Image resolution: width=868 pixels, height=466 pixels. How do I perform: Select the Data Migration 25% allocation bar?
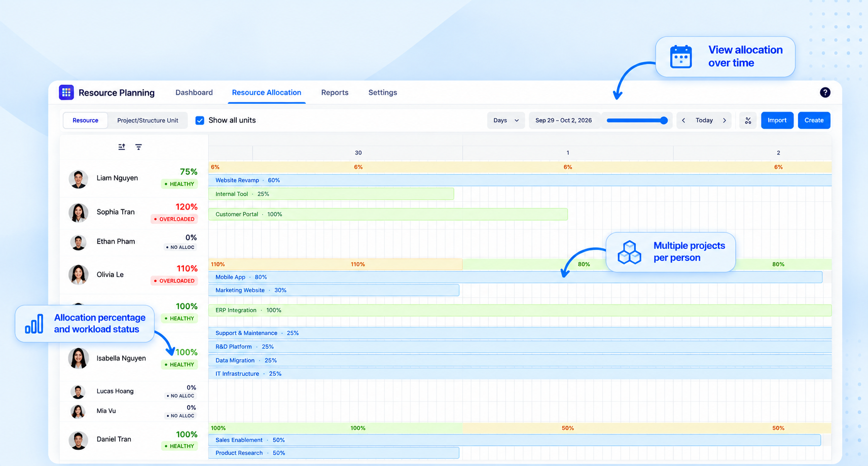520,361
